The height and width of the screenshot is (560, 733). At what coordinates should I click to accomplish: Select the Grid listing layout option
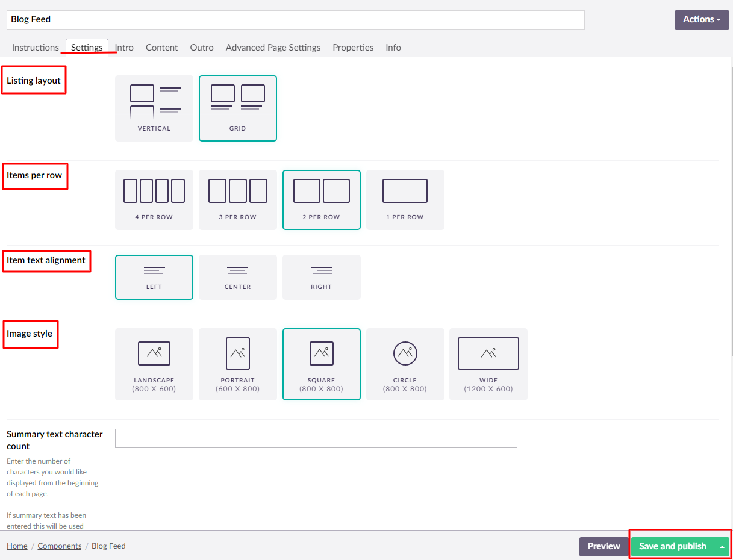[238, 108]
